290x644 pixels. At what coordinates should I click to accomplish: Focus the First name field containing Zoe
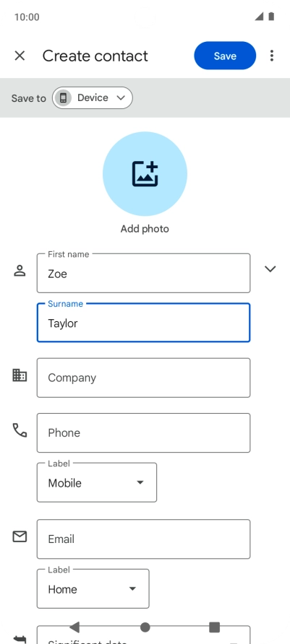coord(144,273)
